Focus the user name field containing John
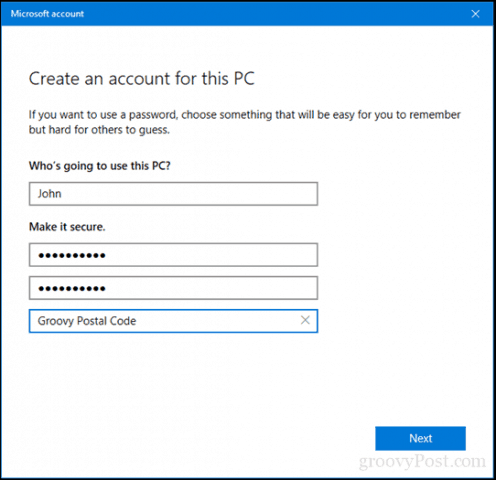Screen dimensions: 496x480 173,194
